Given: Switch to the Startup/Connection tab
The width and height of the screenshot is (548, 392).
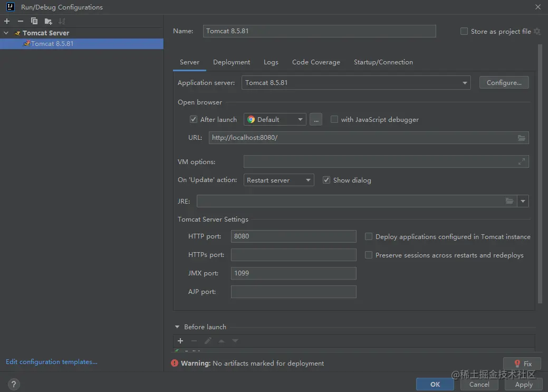Looking at the screenshot, I should [x=383, y=62].
